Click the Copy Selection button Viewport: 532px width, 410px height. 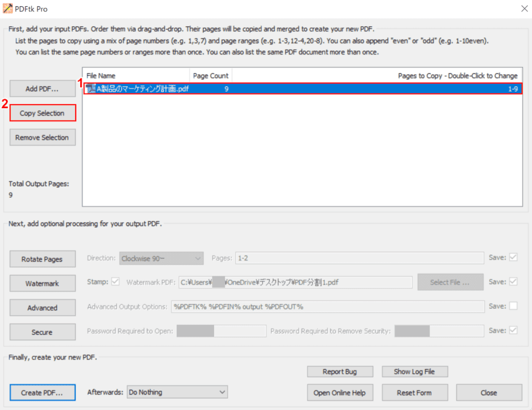pos(42,113)
